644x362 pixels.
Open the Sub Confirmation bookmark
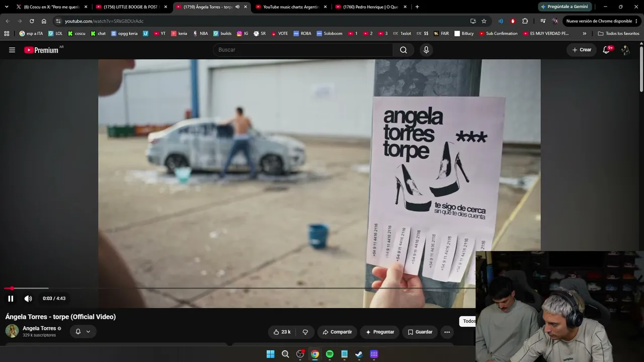click(x=498, y=34)
